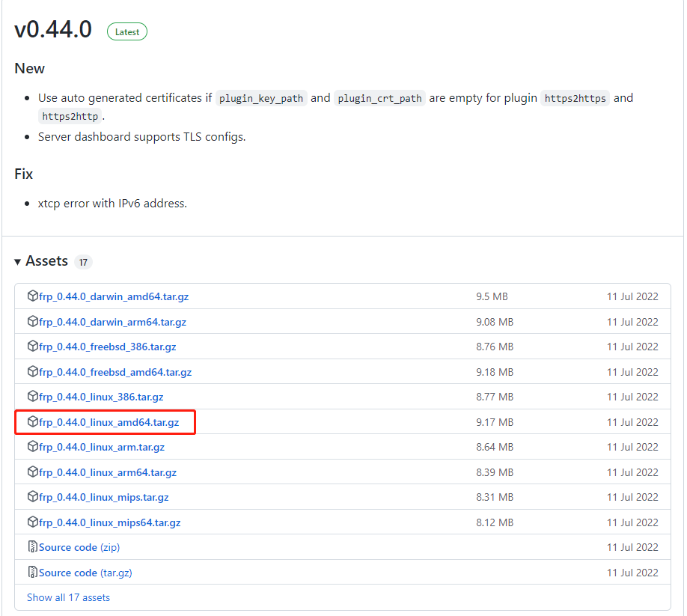Viewport: 687px width, 616px height.
Task: Collapse the Assets section triangle
Action: [x=18, y=261]
